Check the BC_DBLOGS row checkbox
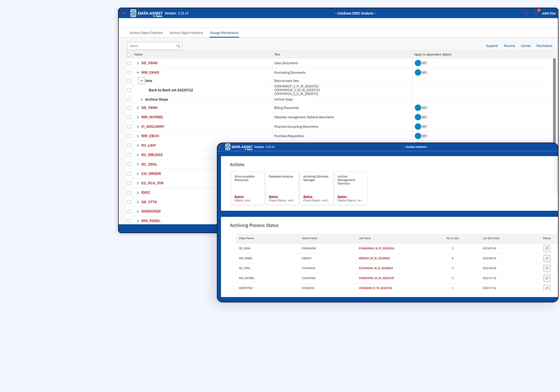This screenshot has width=560, height=392. tap(129, 155)
